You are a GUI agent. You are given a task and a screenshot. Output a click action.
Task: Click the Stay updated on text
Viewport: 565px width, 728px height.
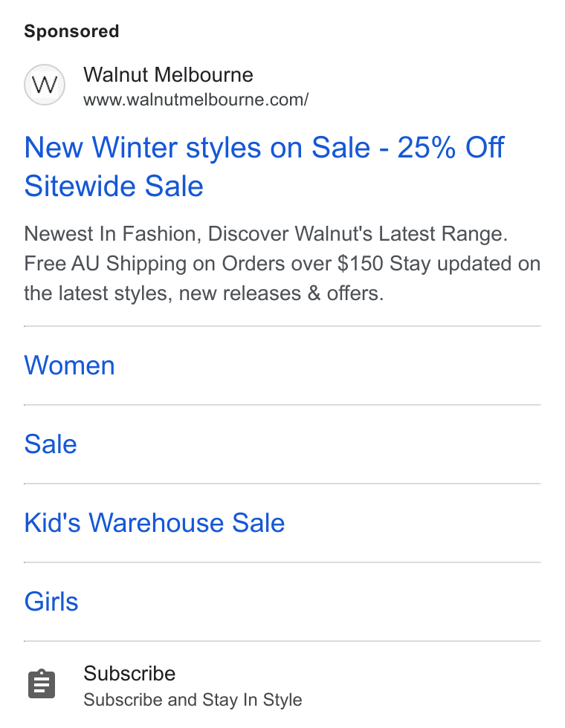pyautogui.click(x=465, y=264)
